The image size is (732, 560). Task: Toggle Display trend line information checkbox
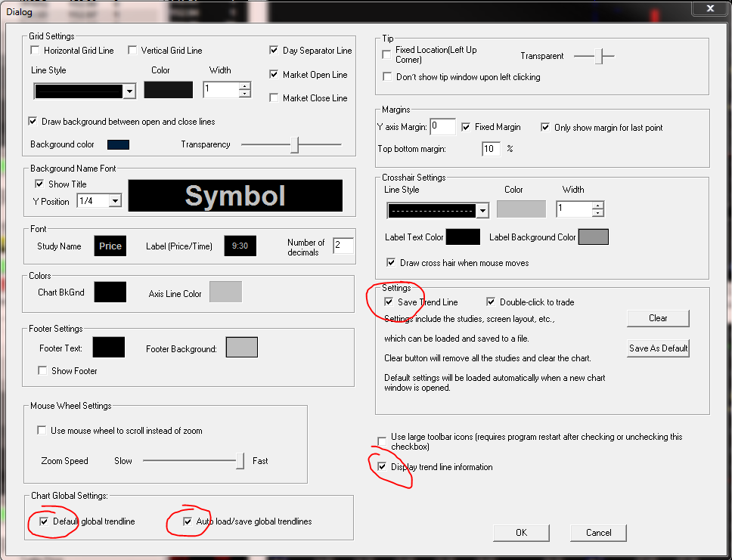[382, 467]
